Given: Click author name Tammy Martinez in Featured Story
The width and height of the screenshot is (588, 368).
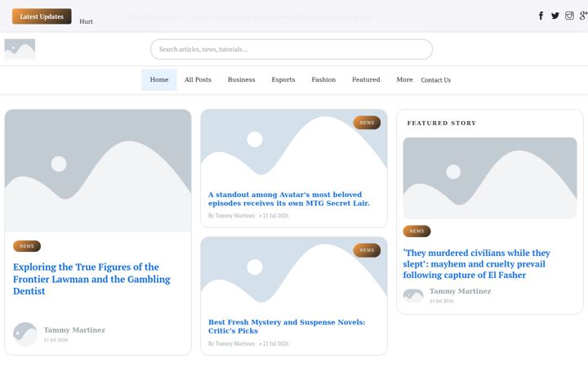Looking at the screenshot, I should [x=460, y=291].
